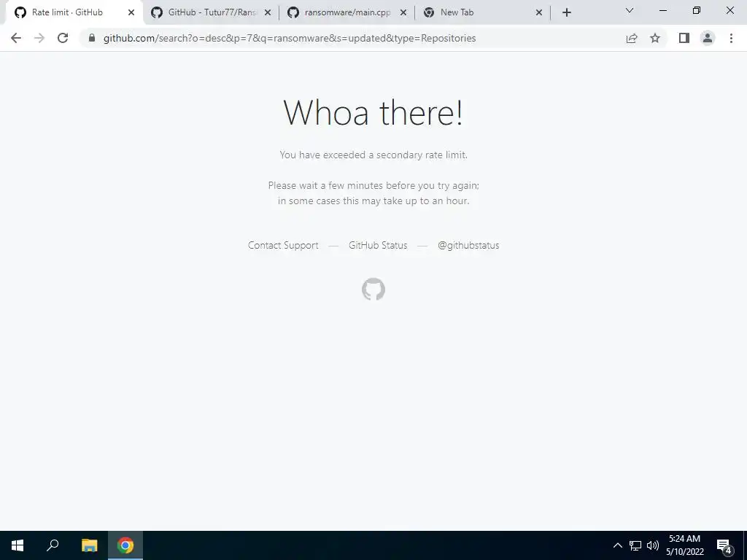
Task: Close the ransomware/main.cpp tab
Action: click(403, 13)
